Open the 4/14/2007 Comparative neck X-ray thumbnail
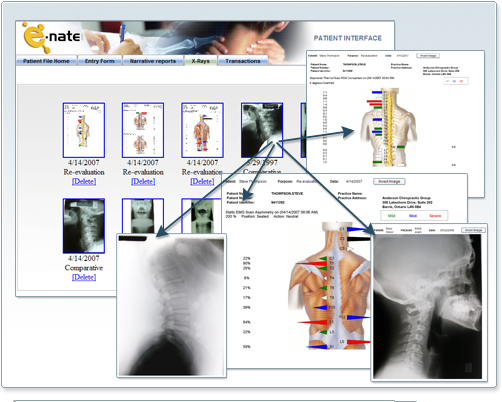Screen dimensions: 502x402 coord(84,226)
